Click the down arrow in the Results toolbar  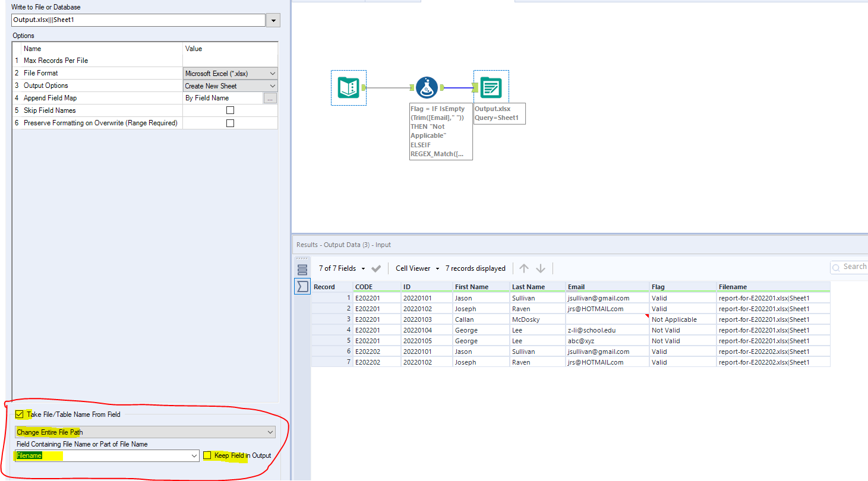click(x=540, y=268)
